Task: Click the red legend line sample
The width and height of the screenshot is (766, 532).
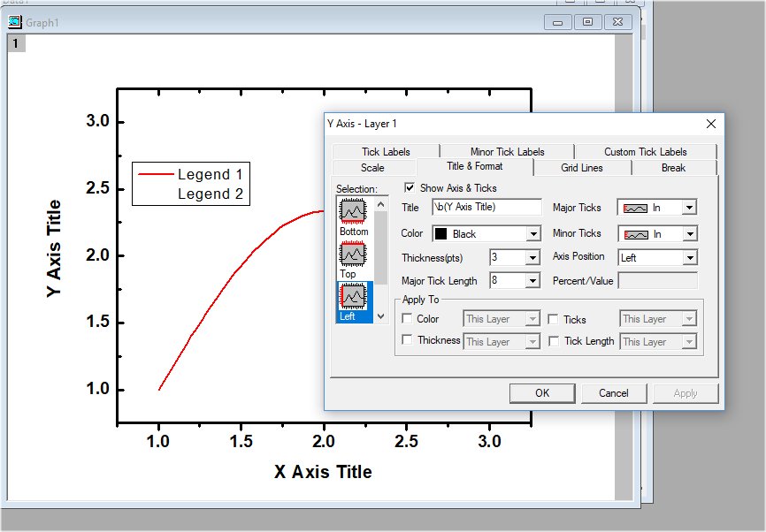Action: pyautogui.click(x=156, y=174)
